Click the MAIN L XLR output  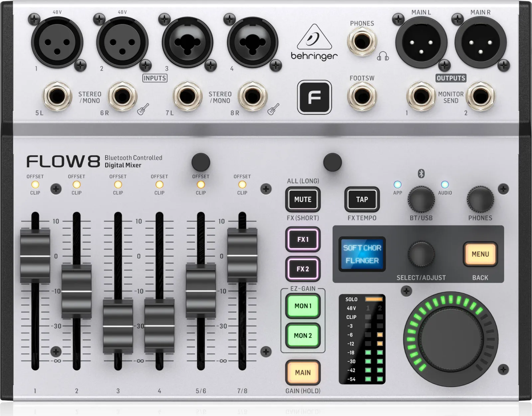(421, 43)
